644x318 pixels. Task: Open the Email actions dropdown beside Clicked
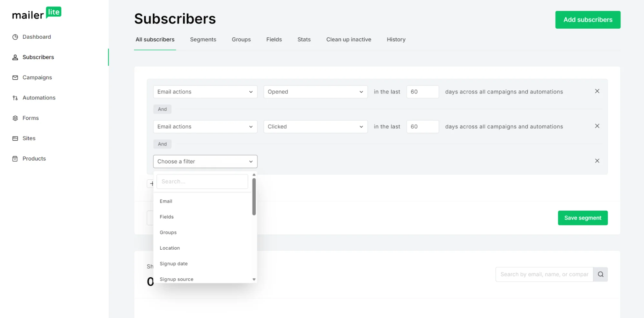click(x=205, y=126)
